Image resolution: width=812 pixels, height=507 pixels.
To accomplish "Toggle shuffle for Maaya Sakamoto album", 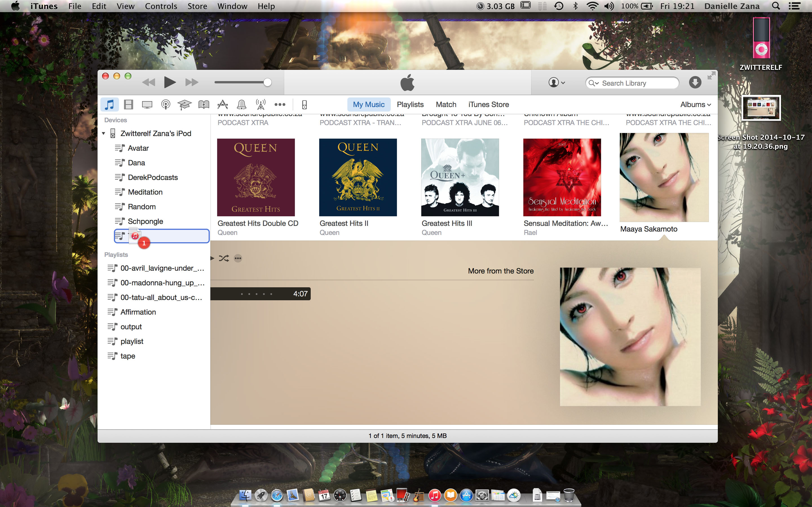I will pyautogui.click(x=224, y=258).
